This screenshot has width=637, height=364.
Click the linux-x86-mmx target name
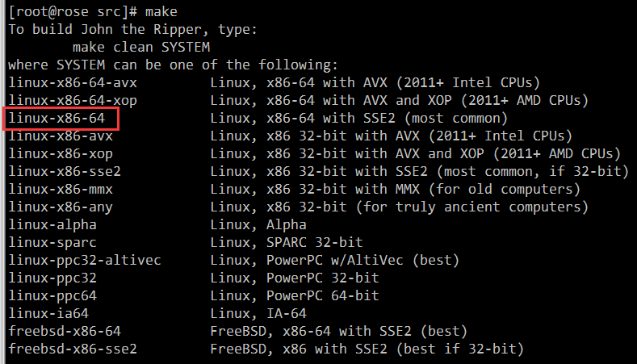pos(61,190)
